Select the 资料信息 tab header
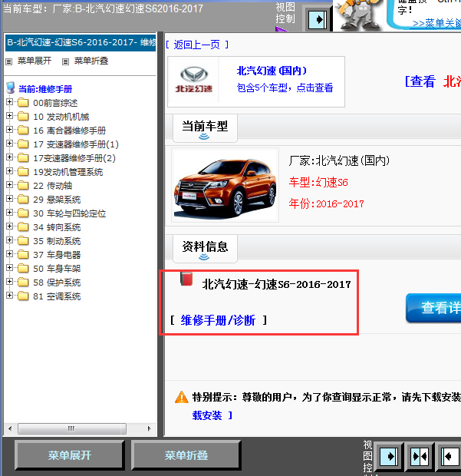 point(205,249)
